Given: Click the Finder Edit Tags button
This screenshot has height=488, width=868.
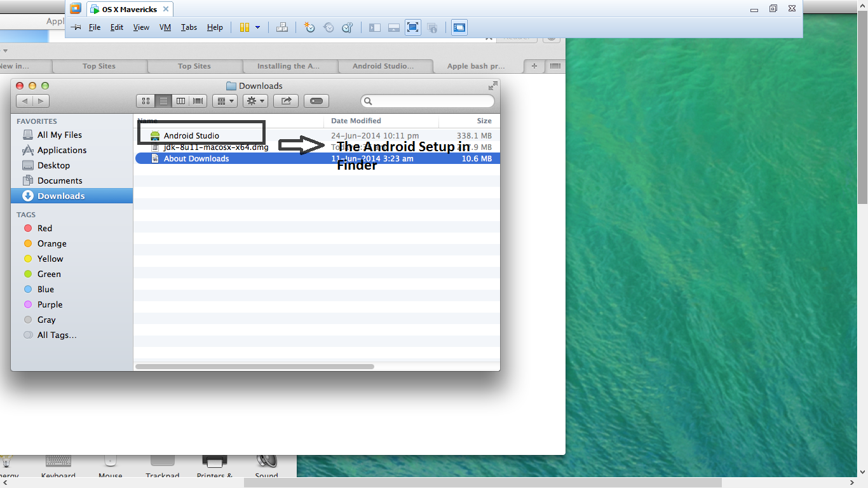Looking at the screenshot, I should click(316, 100).
